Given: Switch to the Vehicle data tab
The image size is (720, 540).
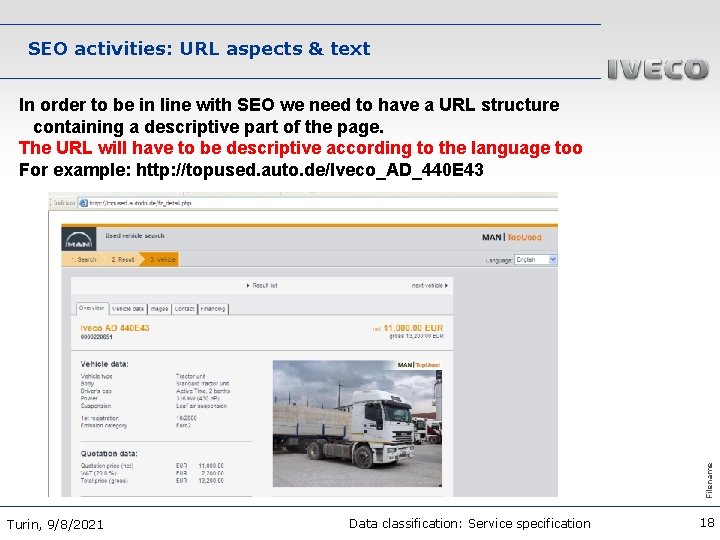Looking at the screenshot, I should tap(128, 309).
